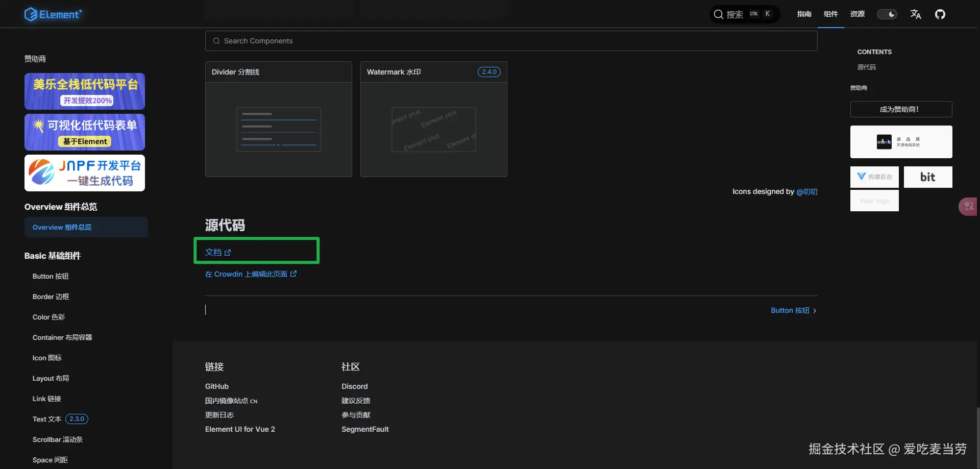Viewport: 980px width, 469px height.
Task: Open the 国内镜像站点 footer link
Action: pos(231,401)
